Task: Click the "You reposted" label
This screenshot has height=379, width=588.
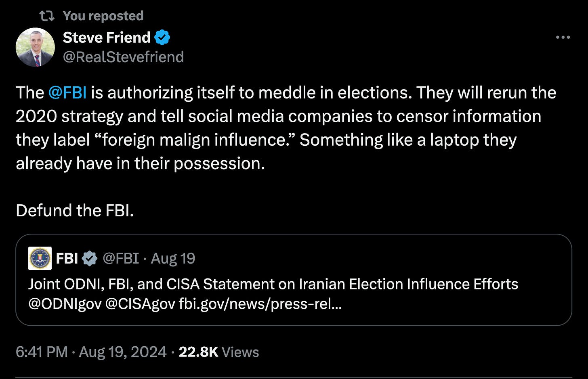Action: point(103,16)
